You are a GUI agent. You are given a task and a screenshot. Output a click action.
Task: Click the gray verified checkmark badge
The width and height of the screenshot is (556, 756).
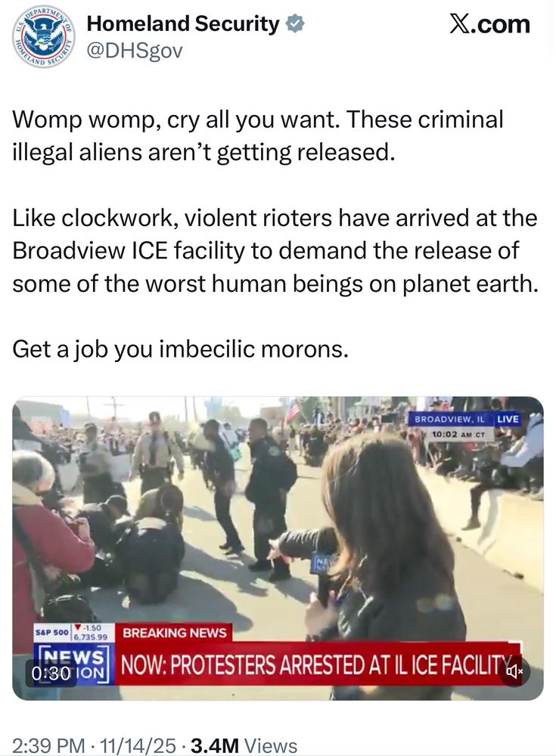coord(295,23)
